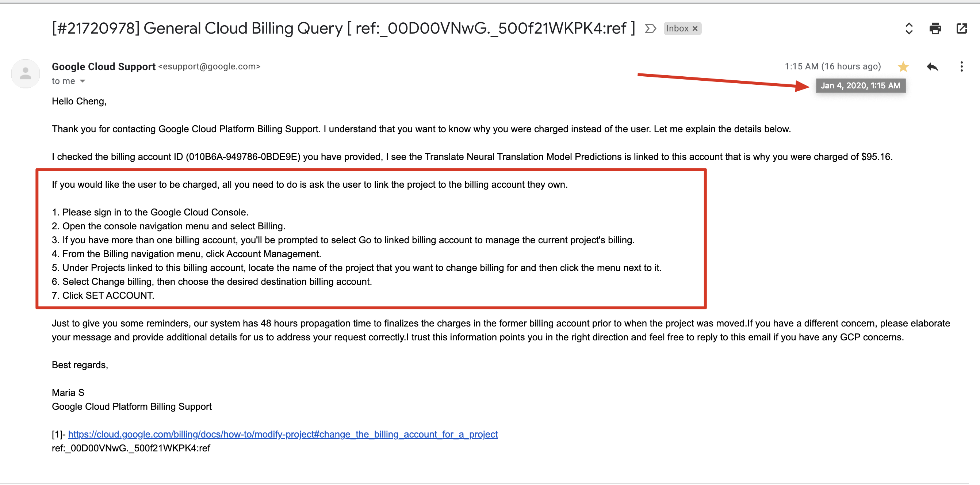The width and height of the screenshot is (980, 485).
Task: Toggle the yellow star on message
Action: [903, 67]
